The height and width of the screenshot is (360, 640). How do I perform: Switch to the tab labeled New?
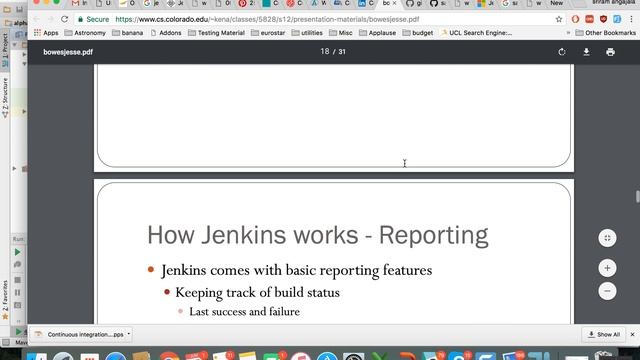pos(557,3)
